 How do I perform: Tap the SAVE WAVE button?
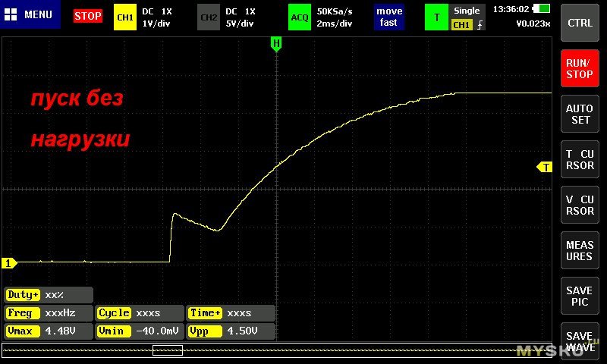pos(580,341)
